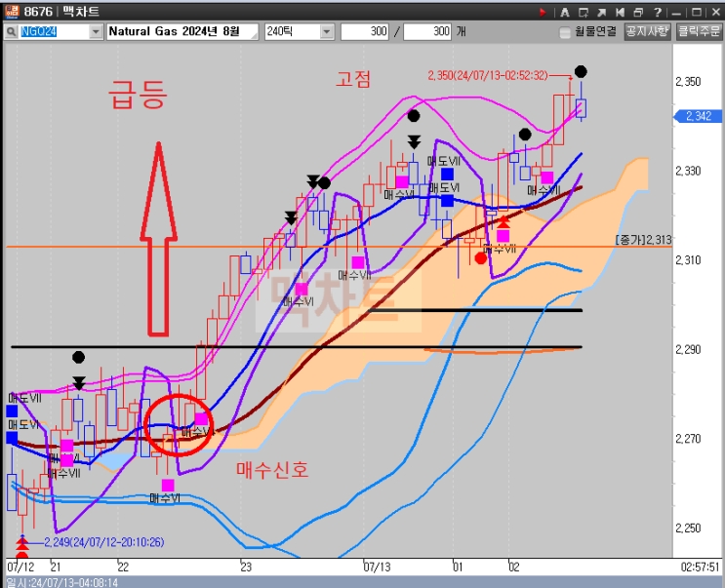Click the 07/13 date label on time axis
Viewport: 725px width, 588px height.
pos(377,567)
